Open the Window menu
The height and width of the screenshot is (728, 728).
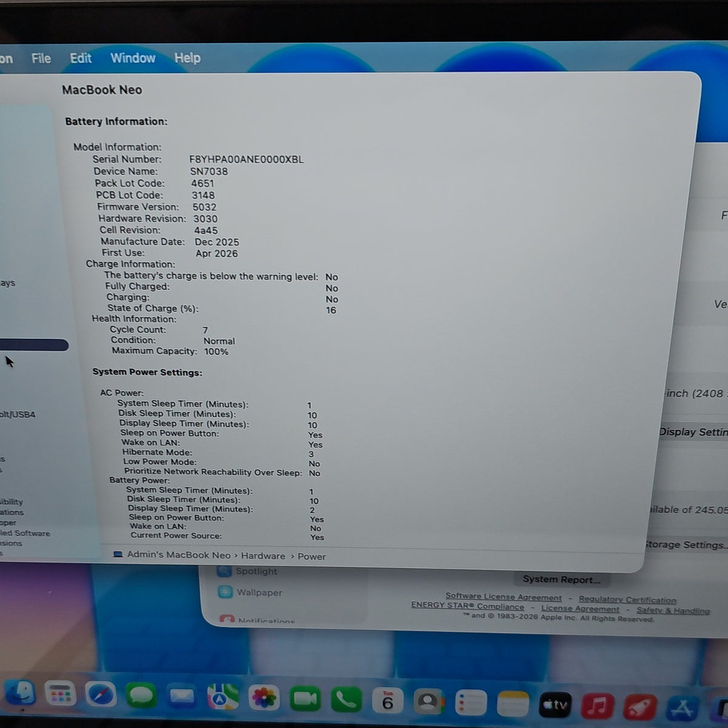click(133, 58)
